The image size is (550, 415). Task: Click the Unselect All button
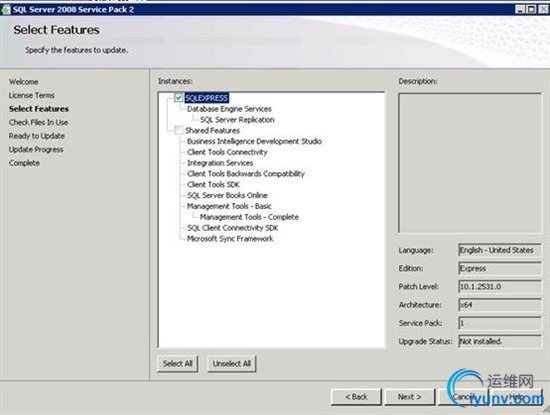[232, 364]
